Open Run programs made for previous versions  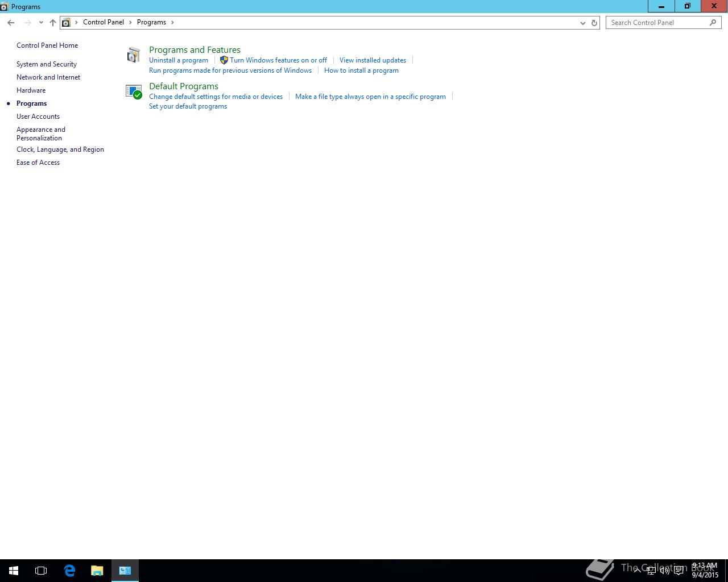230,70
